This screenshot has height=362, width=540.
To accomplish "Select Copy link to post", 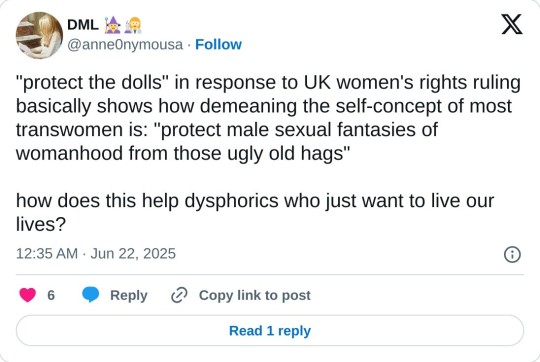I will [255, 296].
